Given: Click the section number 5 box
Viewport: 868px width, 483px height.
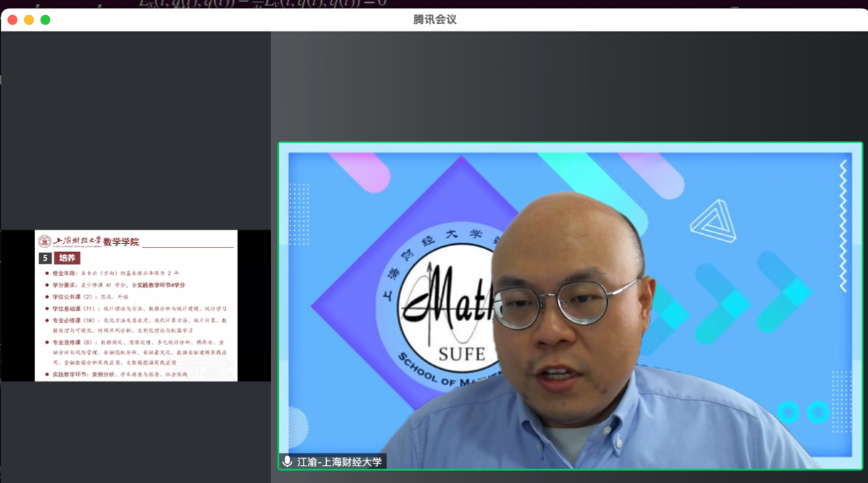Looking at the screenshot, I should pyautogui.click(x=45, y=258).
